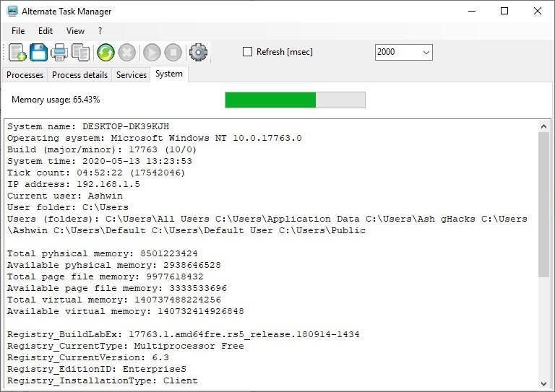Click the 'Total page file memory' line
The width and height of the screenshot is (555, 392).
point(105,276)
